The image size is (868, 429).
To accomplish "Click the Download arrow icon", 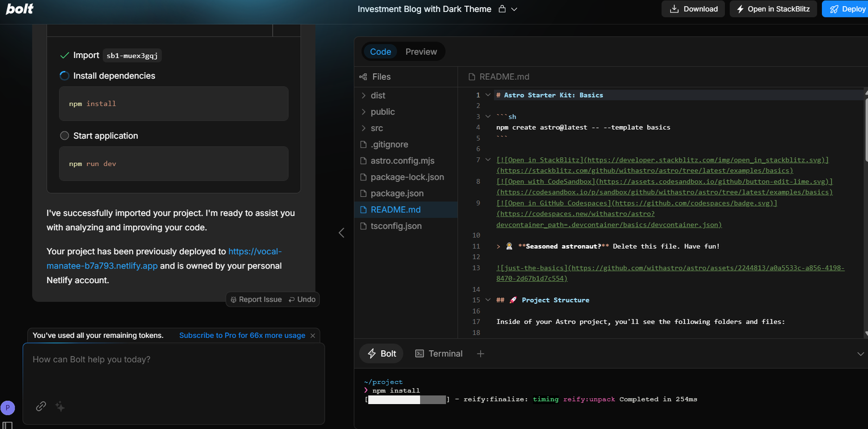I will point(674,9).
